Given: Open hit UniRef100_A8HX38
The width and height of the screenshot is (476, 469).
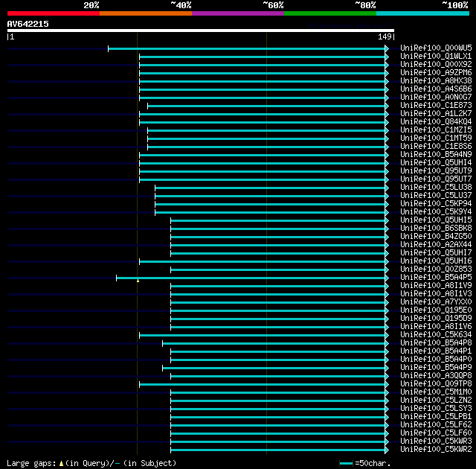Looking at the screenshot, I should click(436, 81).
